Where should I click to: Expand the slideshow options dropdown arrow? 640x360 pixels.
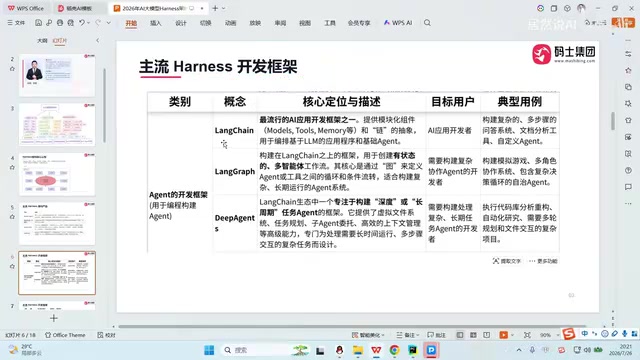[x=512, y=335]
